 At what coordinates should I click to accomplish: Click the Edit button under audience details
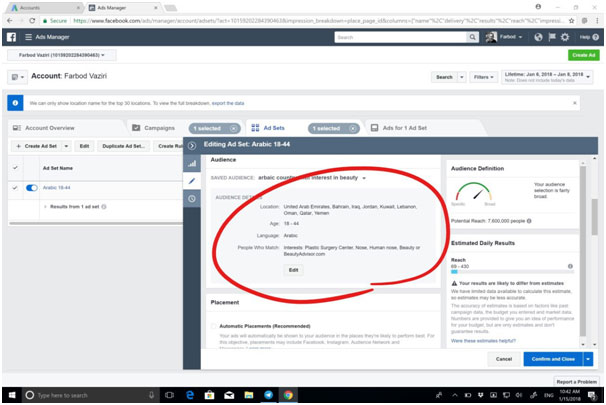coord(293,270)
